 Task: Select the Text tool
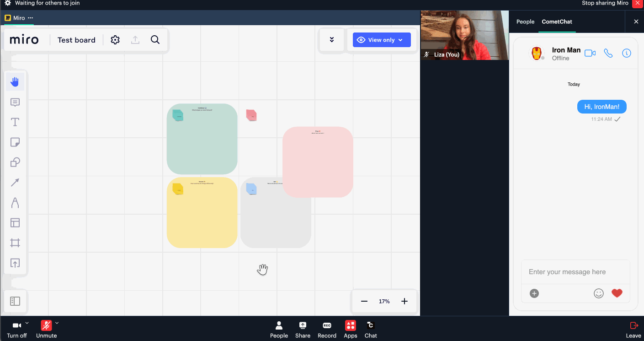(15, 122)
